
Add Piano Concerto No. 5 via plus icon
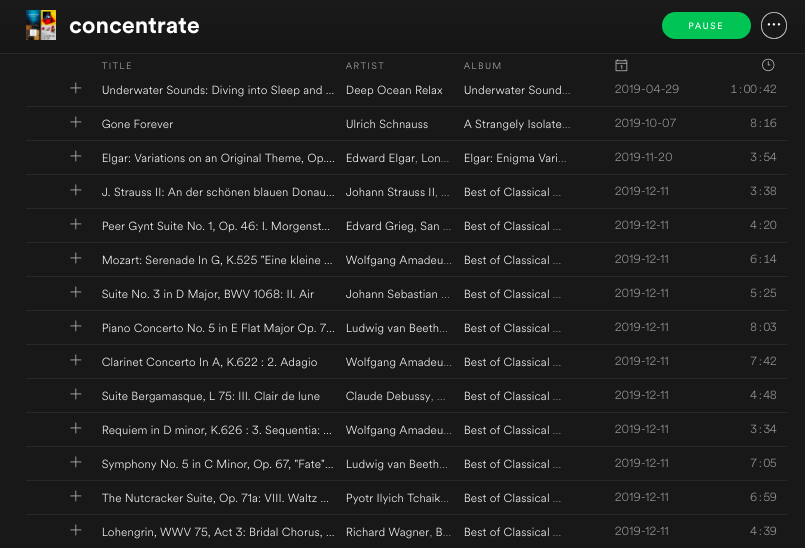pyautogui.click(x=75, y=326)
